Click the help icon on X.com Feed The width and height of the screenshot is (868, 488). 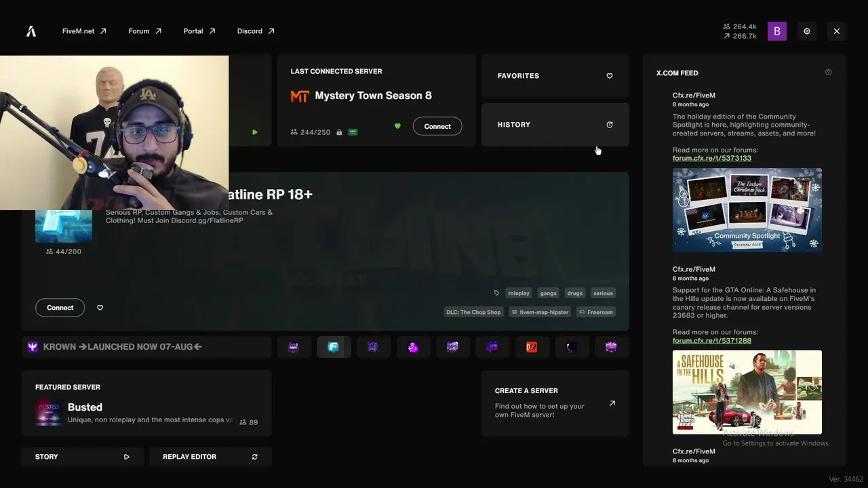828,73
